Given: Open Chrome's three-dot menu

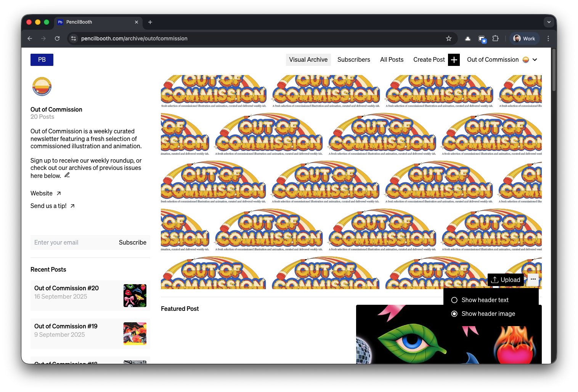Looking at the screenshot, I should (548, 38).
